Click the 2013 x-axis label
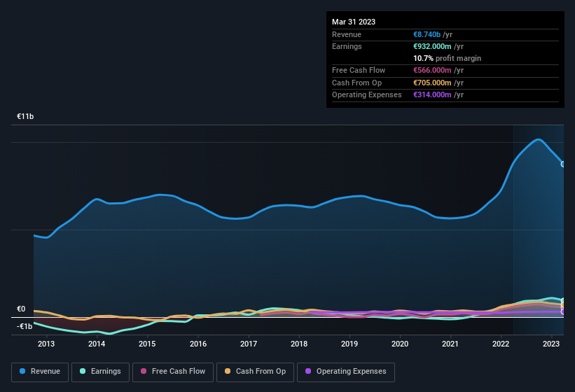 coord(46,344)
